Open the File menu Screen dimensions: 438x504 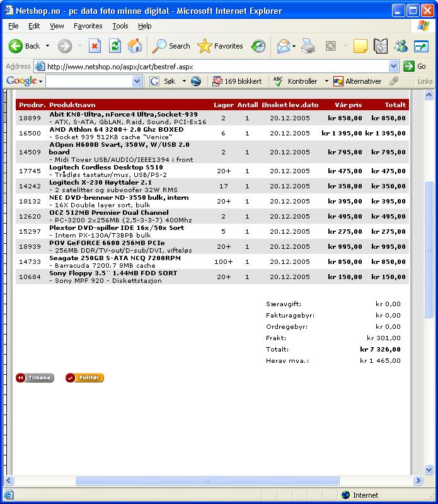coord(13,26)
